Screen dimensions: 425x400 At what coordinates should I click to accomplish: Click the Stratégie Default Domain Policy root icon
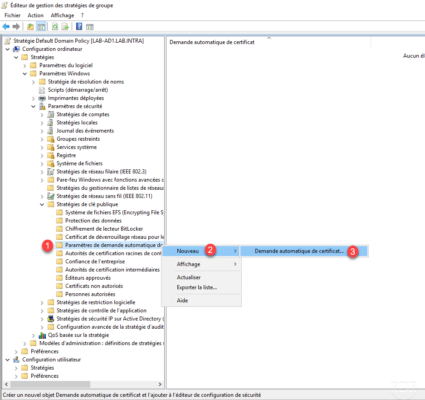[8, 41]
